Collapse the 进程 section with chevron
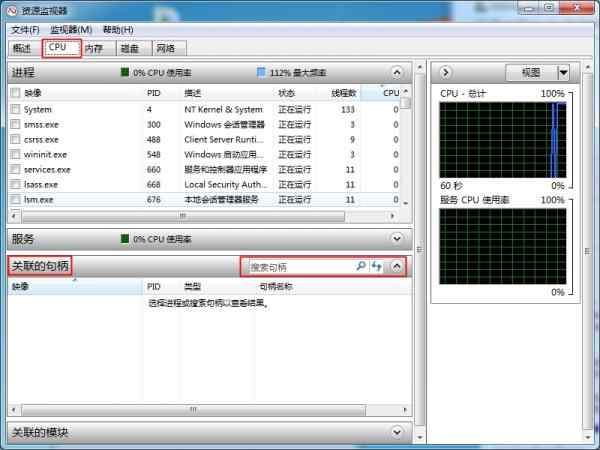 point(397,72)
